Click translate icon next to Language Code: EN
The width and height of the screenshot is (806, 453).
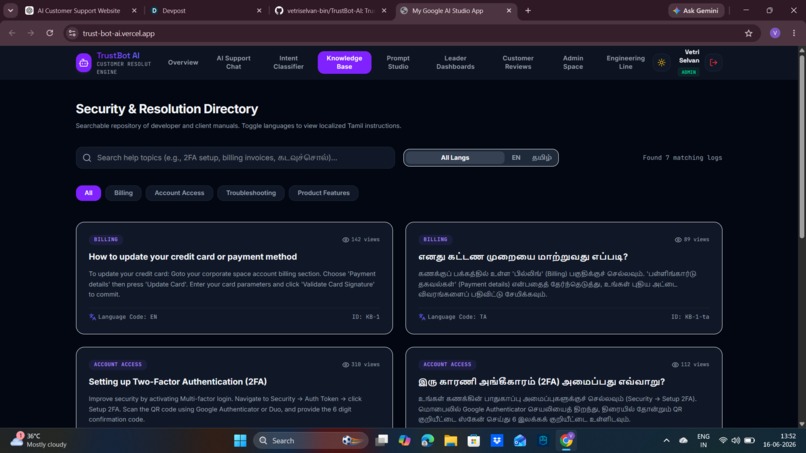(x=93, y=317)
